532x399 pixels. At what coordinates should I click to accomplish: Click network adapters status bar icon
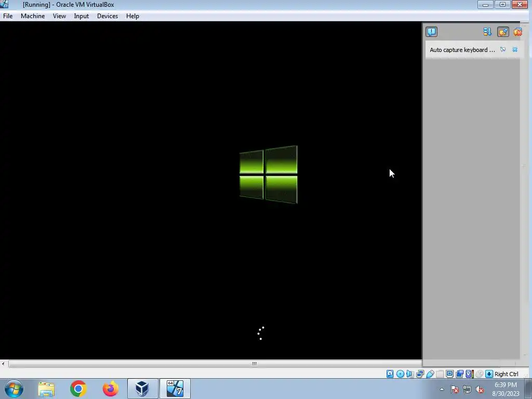[x=420, y=374]
